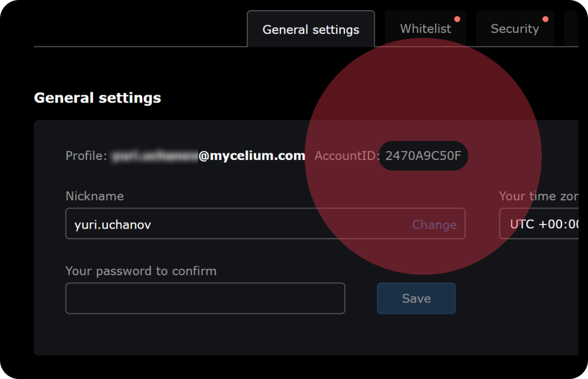The image size is (588, 379).
Task: Click the "AccountID:" label text
Action: [347, 156]
